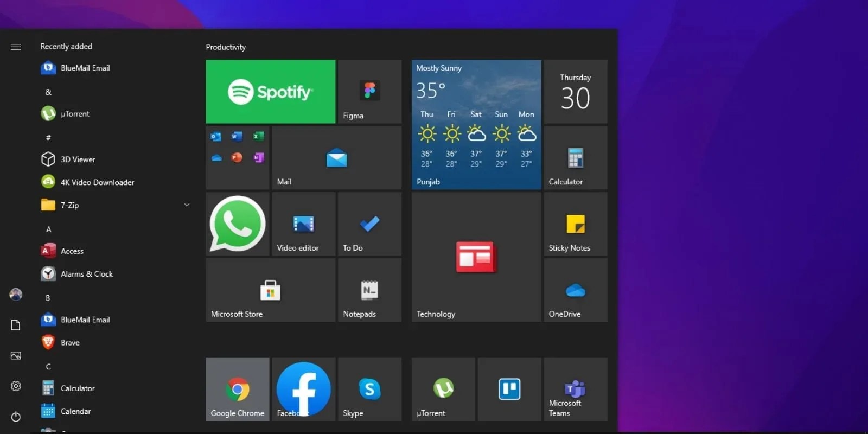Open 3D Viewer from the app list
Viewport: 868px width, 434px height.
115,159
